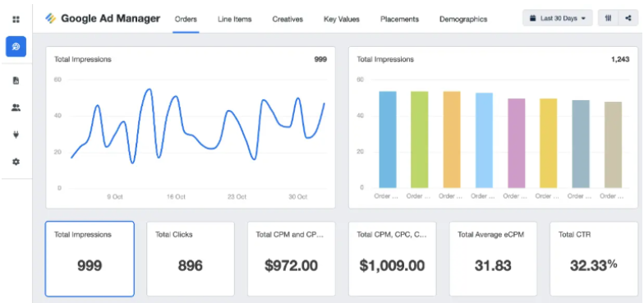Click the 9 Oct axis label
The width and height of the screenshot is (644, 303).
click(115, 197)
